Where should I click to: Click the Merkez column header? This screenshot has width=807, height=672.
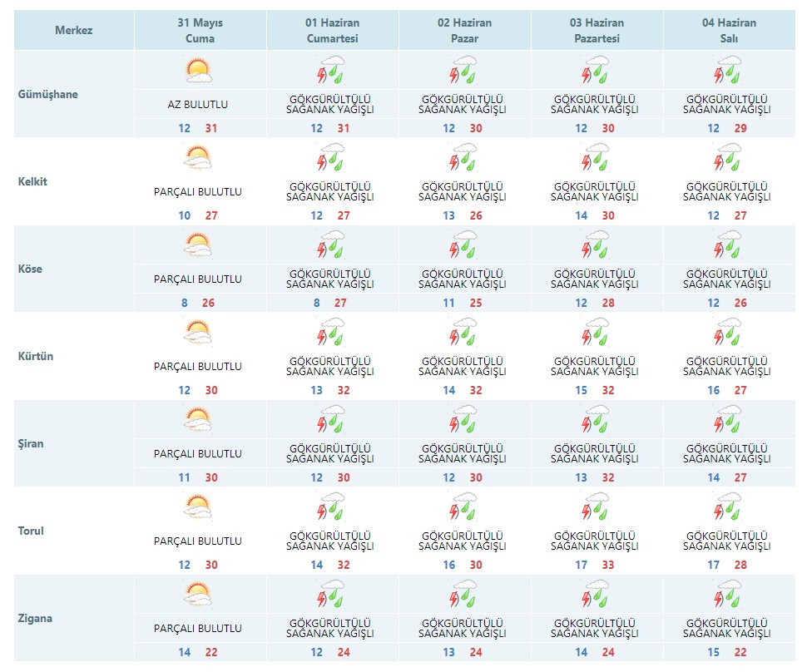point(73,31)
